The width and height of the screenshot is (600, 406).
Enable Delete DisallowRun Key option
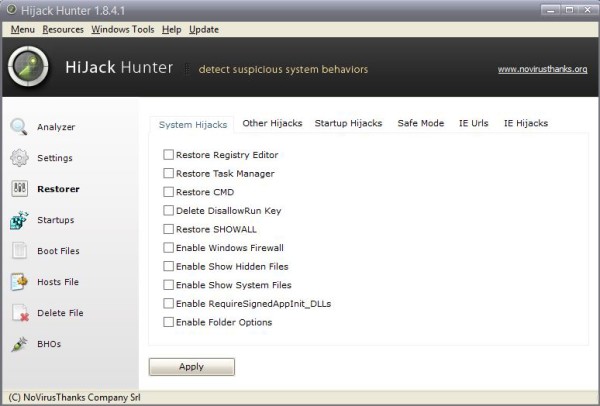pyautogui.click(x=168, y=210)
